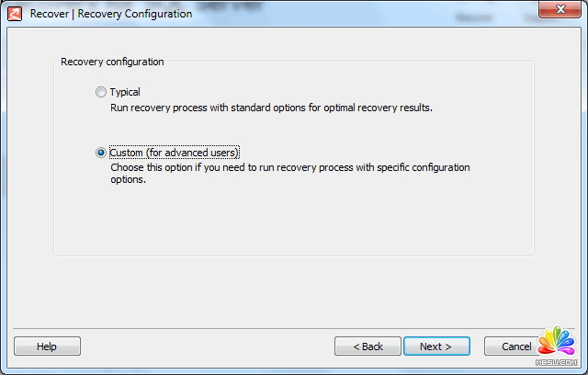
Task: Select the Typical radio button
Action: coord(101,93)
